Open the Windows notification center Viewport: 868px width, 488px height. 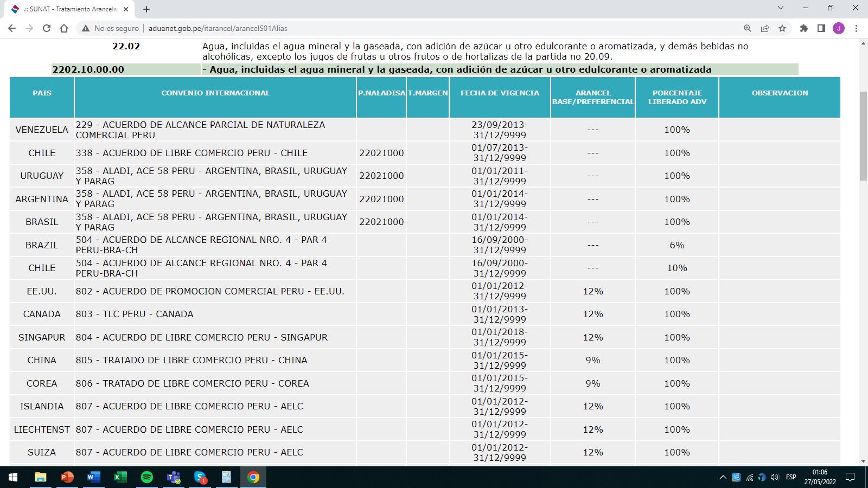[x=851, y=477]
